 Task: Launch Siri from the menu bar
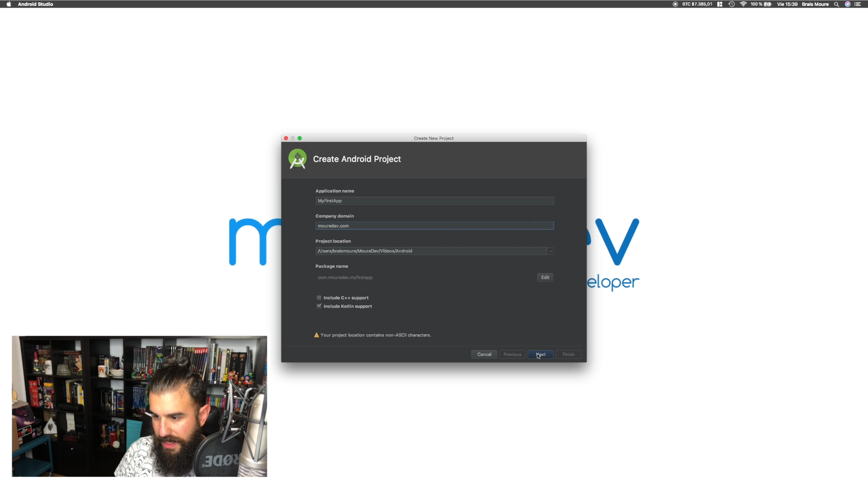pyautogui.click(x=848, y=4)
